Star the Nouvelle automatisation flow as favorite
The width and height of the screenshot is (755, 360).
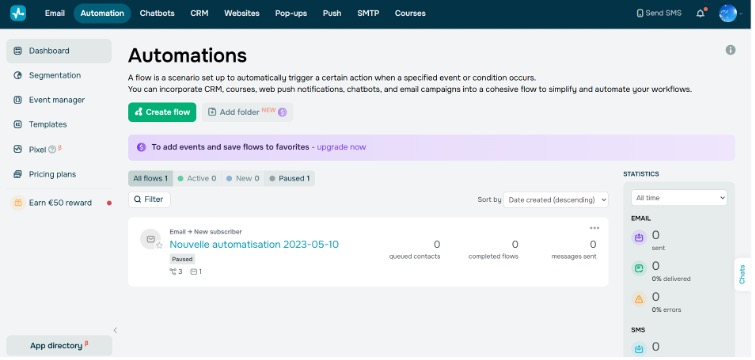(x=159, y=245)
